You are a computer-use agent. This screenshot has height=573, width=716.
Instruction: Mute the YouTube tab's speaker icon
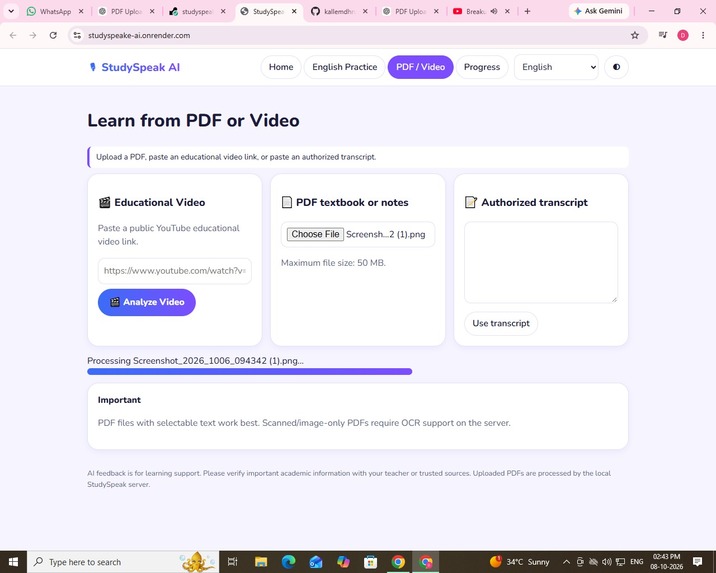[494, 11]
